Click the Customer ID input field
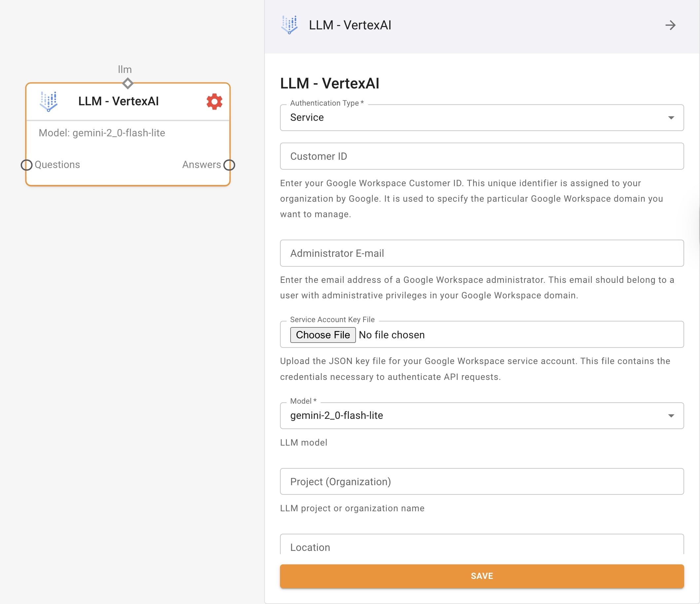 coord(481,156)
